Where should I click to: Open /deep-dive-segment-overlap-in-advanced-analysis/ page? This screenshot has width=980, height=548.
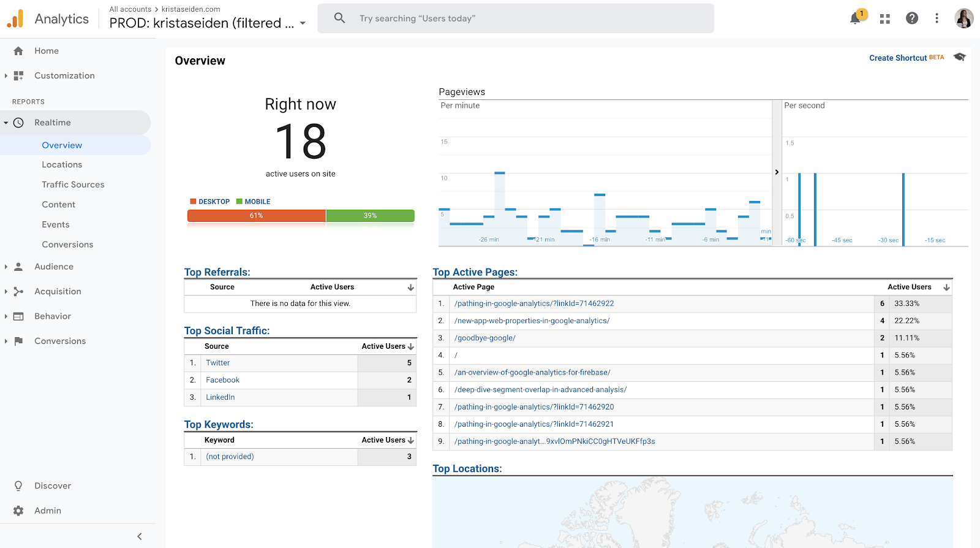click(x=541, y=390)
